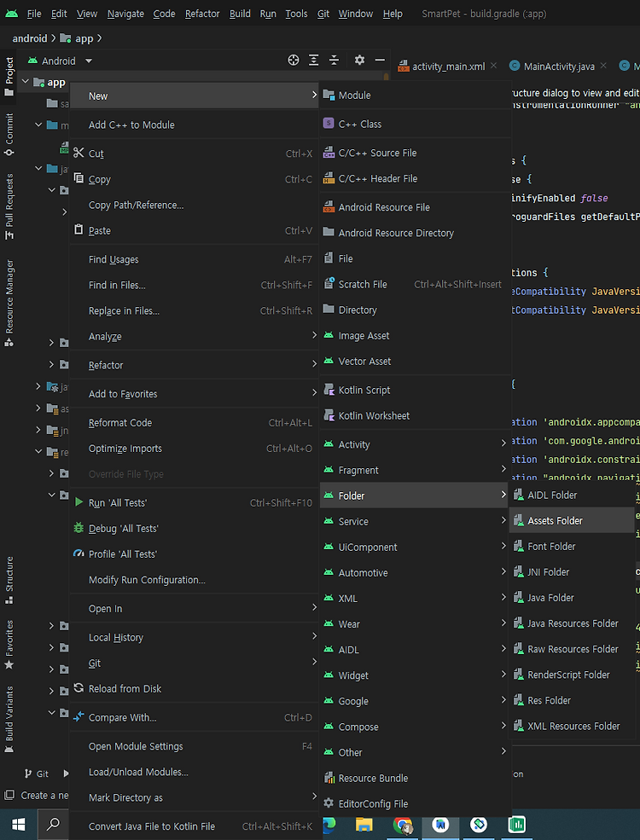Click the Compare With arrows icon
Viewport: 640px width, 840px height.
click(79, 717)
